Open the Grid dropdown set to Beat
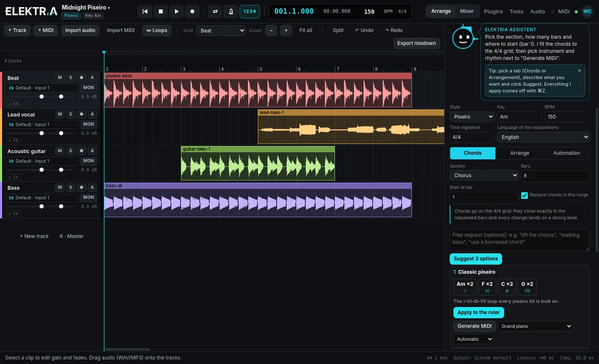The width and height of the screenshot is (599, 364). (x=221, y=30)
